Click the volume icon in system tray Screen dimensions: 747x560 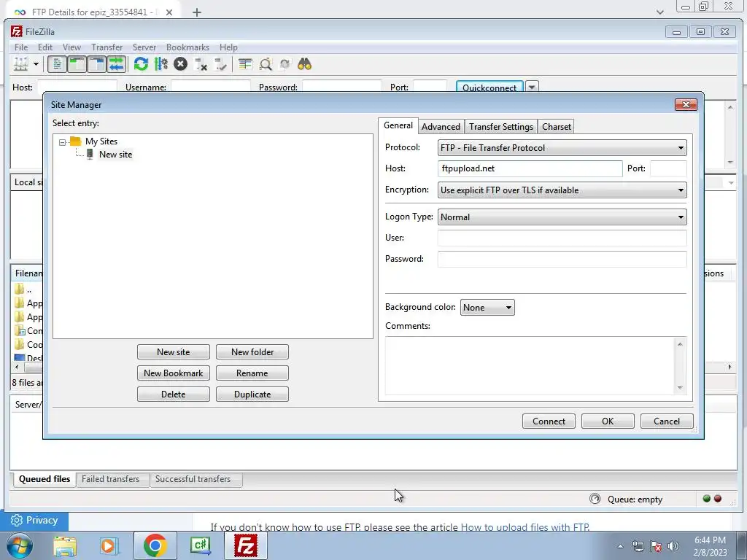[673, 546]
